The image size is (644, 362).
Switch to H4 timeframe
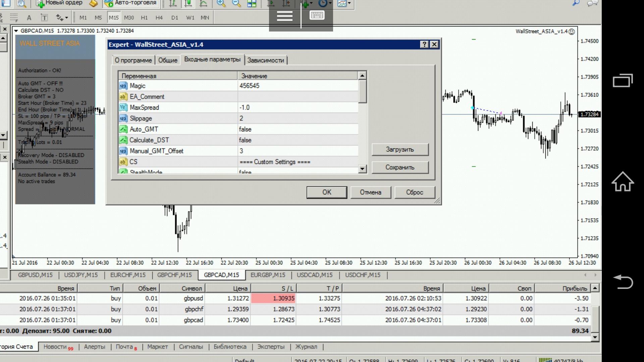click(159, 18)
